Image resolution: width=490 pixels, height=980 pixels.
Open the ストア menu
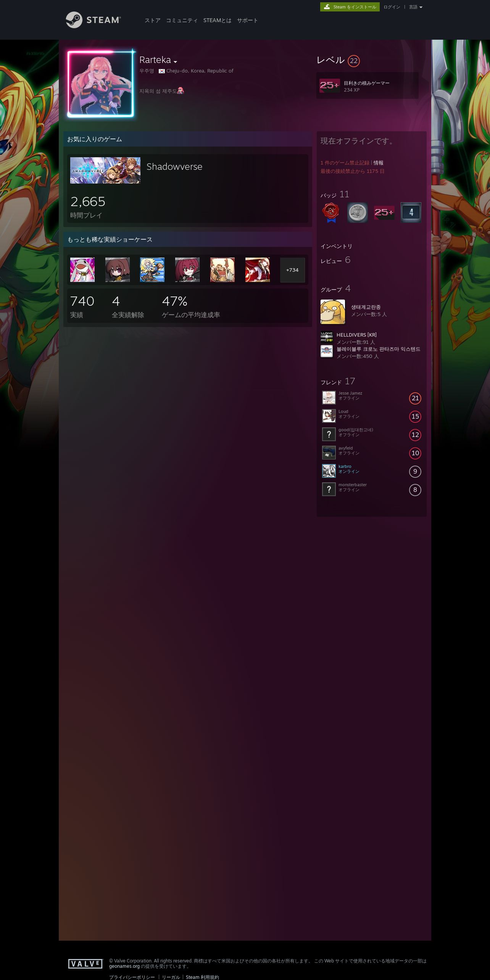[x=153, y=20]
